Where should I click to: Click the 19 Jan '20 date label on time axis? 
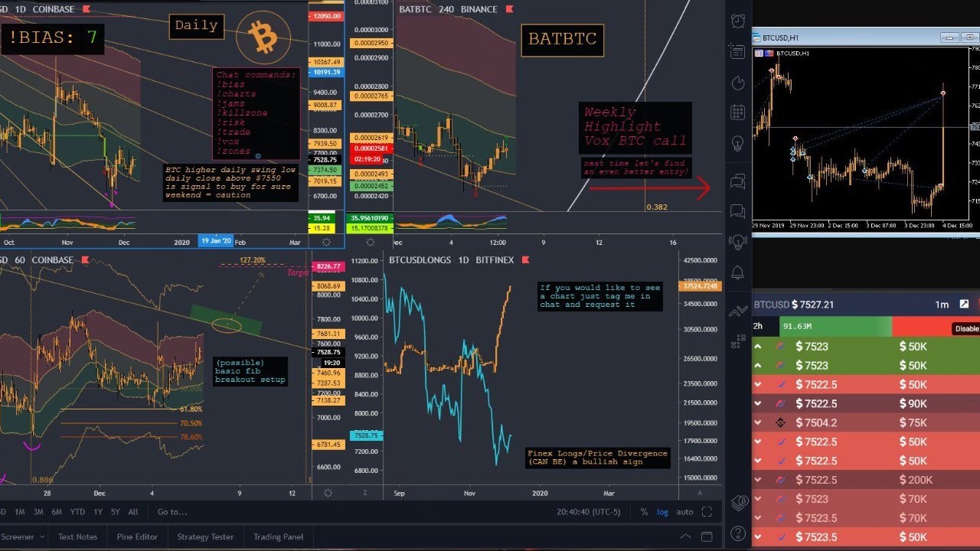(215, 242)
